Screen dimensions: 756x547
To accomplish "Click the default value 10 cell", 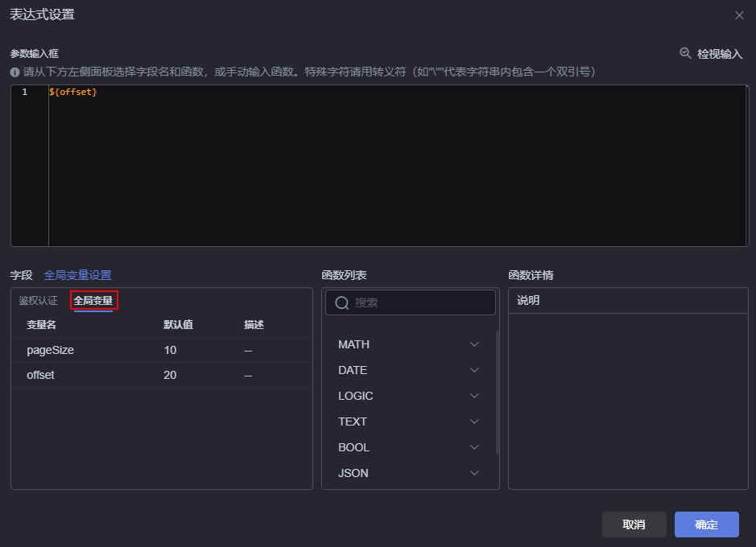I will pos(170,350).
